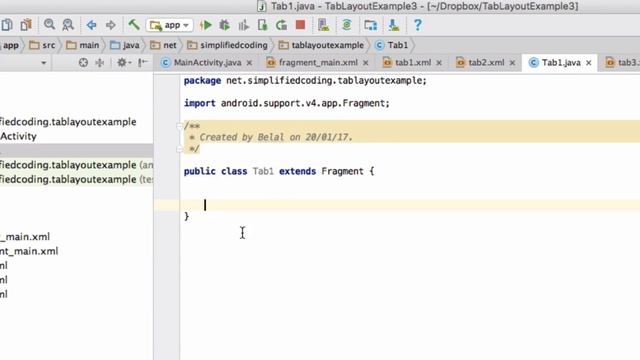
Task: Click the src breadcrumb folder
Action: 42,45
